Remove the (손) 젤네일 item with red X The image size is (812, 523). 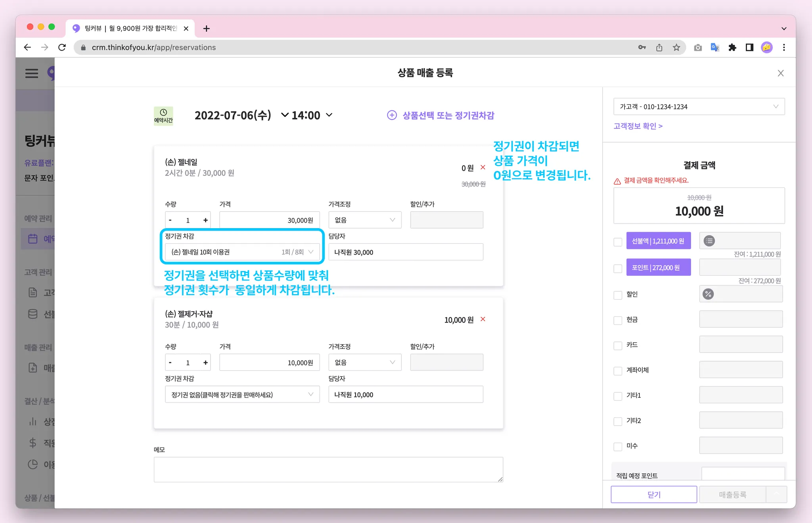pyautogui.click(x=483, y=167)
